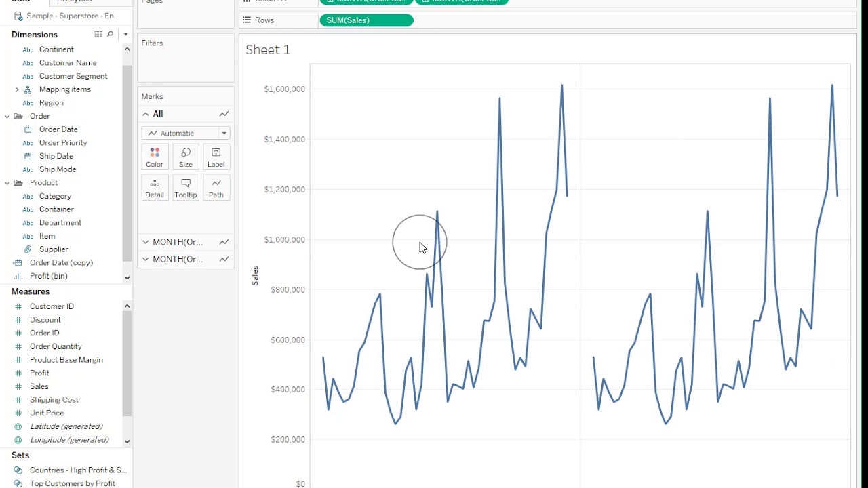Click the hierarchy icon for Mapping items
The width and height of the screenshot is (868, 488).
pyautogui.click(x=28, y=89)
